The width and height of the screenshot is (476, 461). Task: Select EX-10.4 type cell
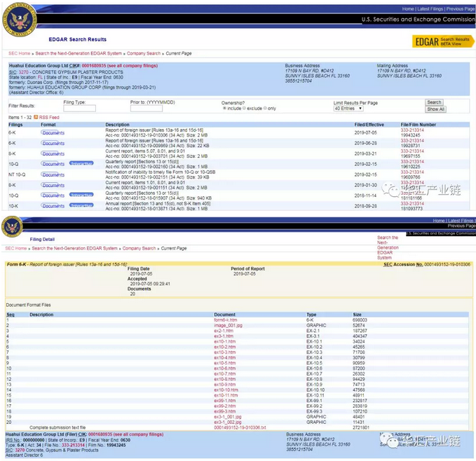point(314,358)
